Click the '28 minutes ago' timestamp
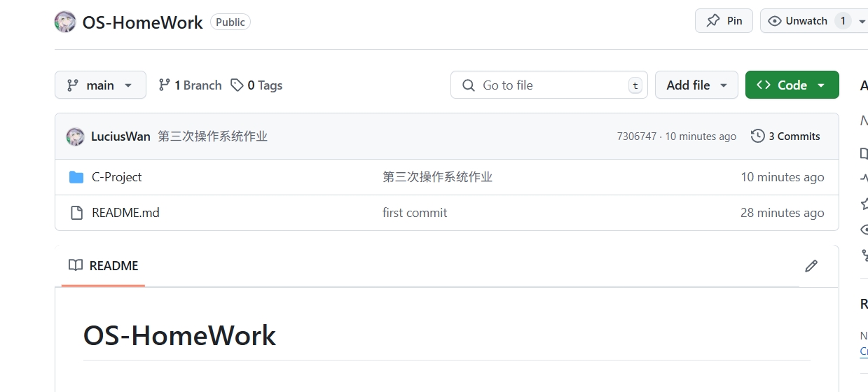Viewport: 868px width, 392px height. pos(783,213)
